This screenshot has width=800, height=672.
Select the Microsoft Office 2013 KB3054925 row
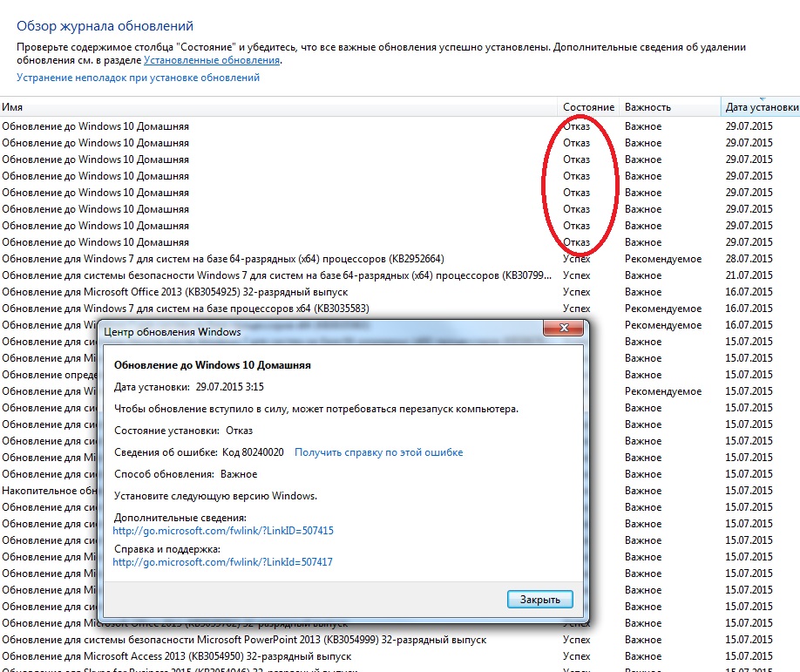(400, 292)
